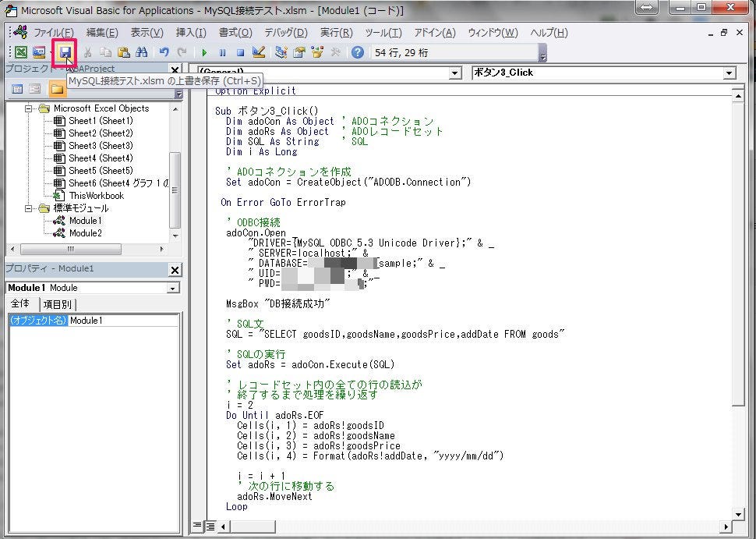Image resolution: width=756 pixels, height=539 pixels.
Task: Save MySQL接続テスト.xlsm using the save icon
Action: tap(65, 52)
